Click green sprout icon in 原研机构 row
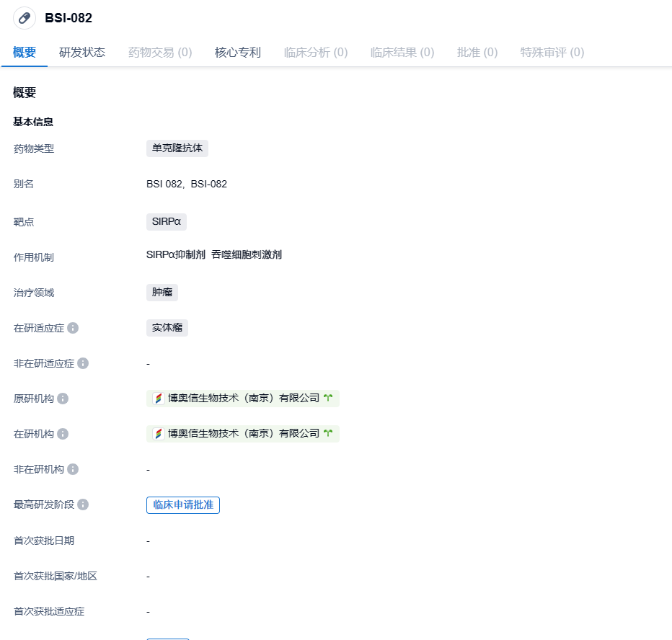672x640 pixels. [329, 398]
